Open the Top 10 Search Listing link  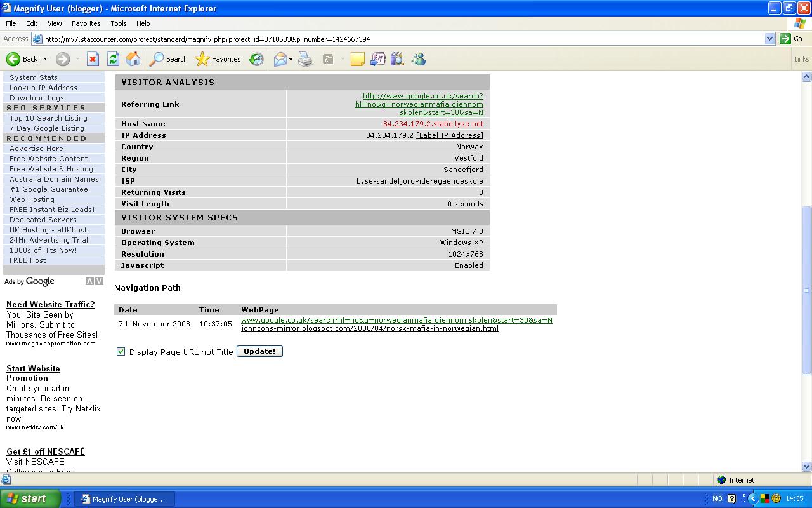coord(48,118)
